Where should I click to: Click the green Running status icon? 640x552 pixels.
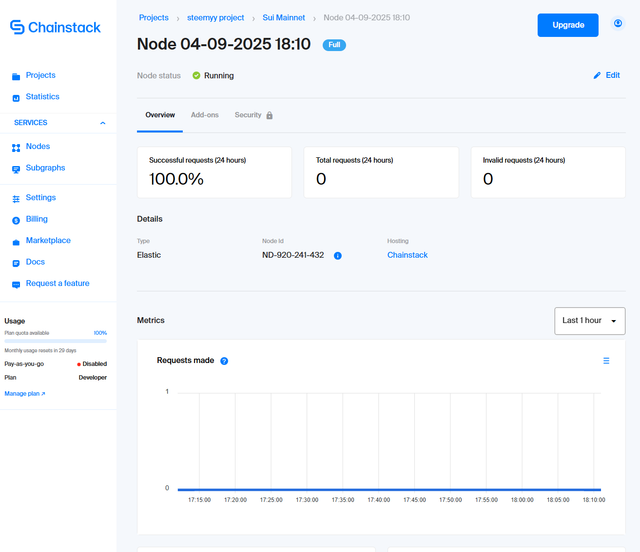point(196,76)
